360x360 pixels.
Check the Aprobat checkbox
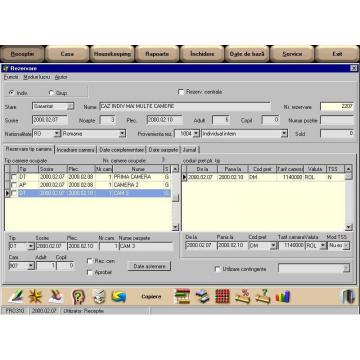click(x=89, y=272)
